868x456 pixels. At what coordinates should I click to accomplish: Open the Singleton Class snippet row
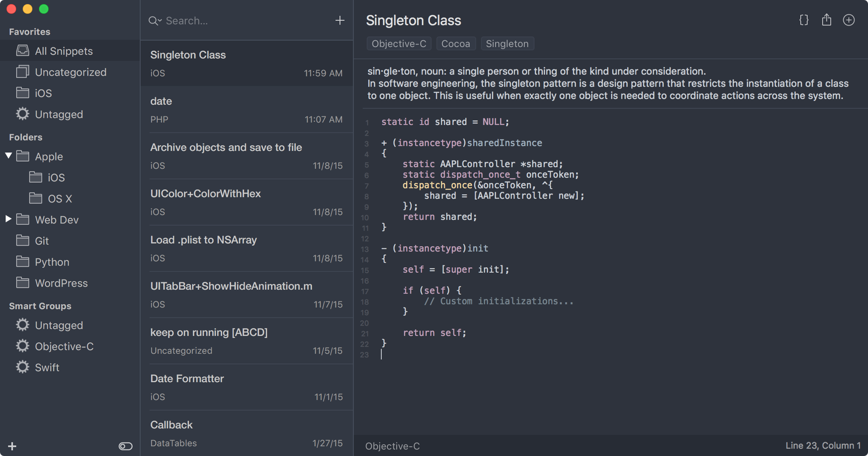coord(247,63)
